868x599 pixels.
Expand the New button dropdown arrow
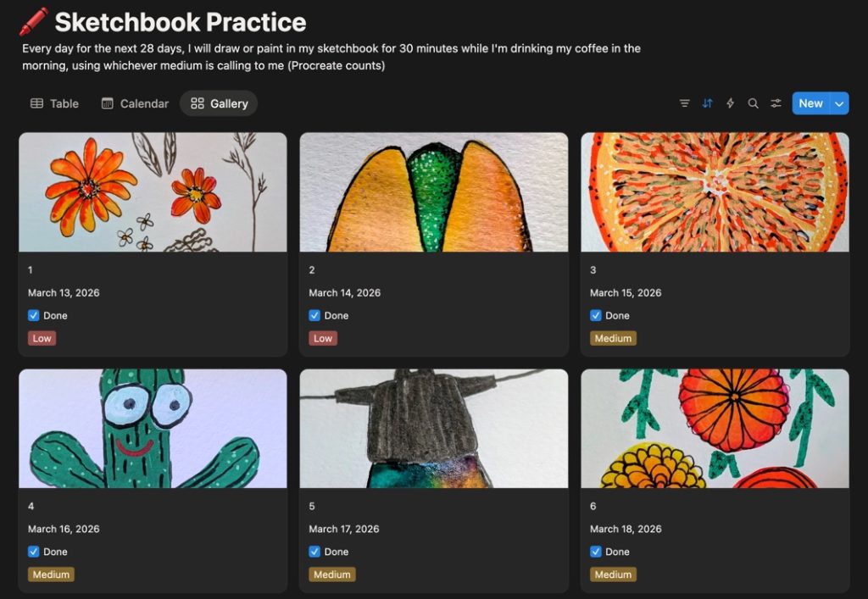(x=838, y=103)
